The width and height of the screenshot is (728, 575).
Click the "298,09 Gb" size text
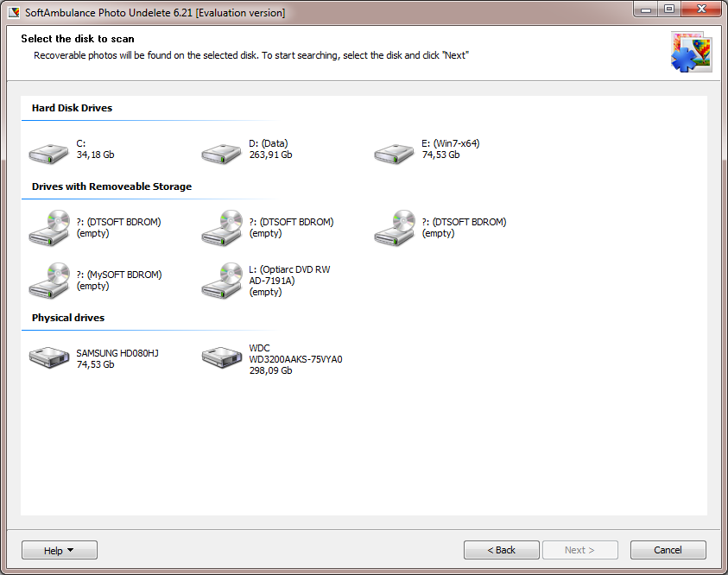click(x=270, y=370)
